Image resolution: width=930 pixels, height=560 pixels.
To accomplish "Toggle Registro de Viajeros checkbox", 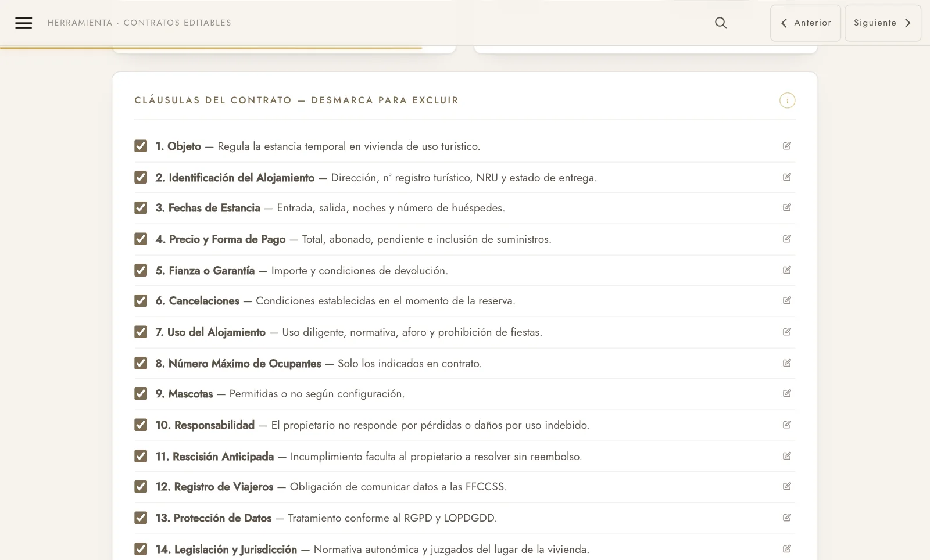I will tap(141, 486).
